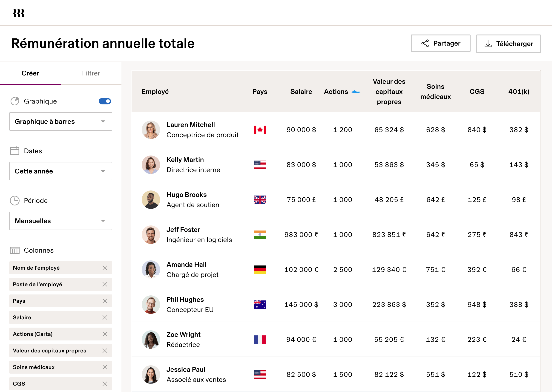Click the Rippling logo icon
Image resolution: width=552 pixels, height=392 pixels.
coord(18,13)
